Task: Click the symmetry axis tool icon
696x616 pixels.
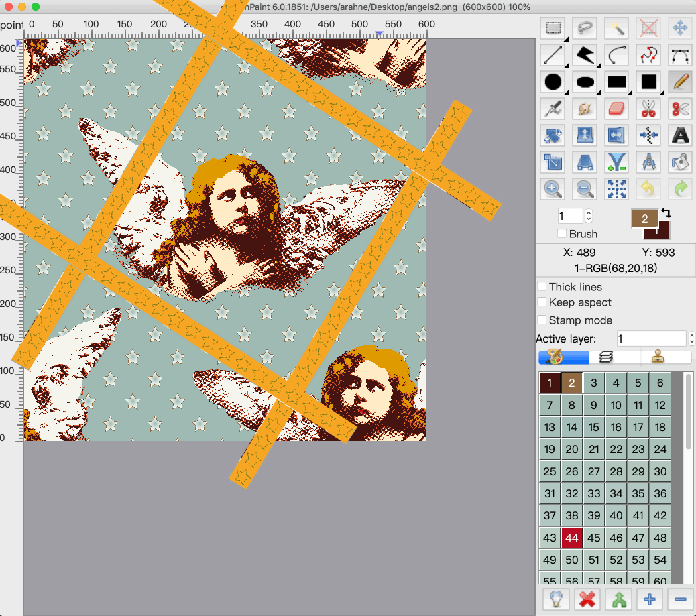Action: (x=648, y=136)
